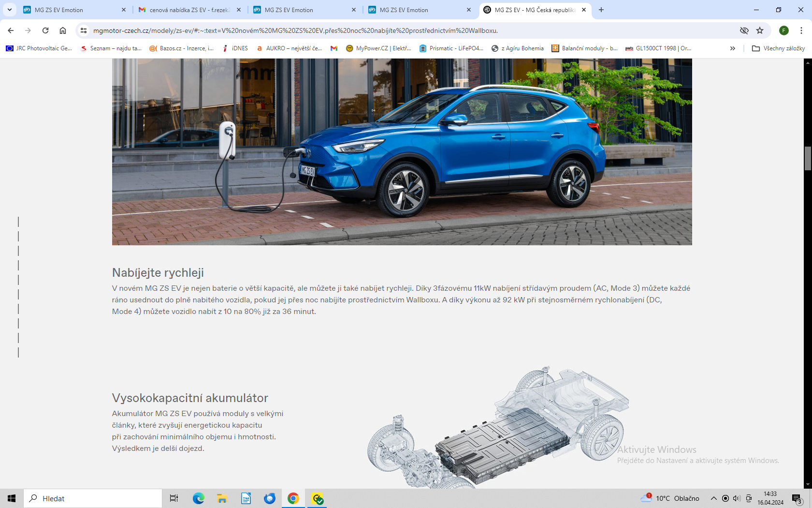Select the MG ZS EV - MG Česká republika tab

click(x=535, y=10)
